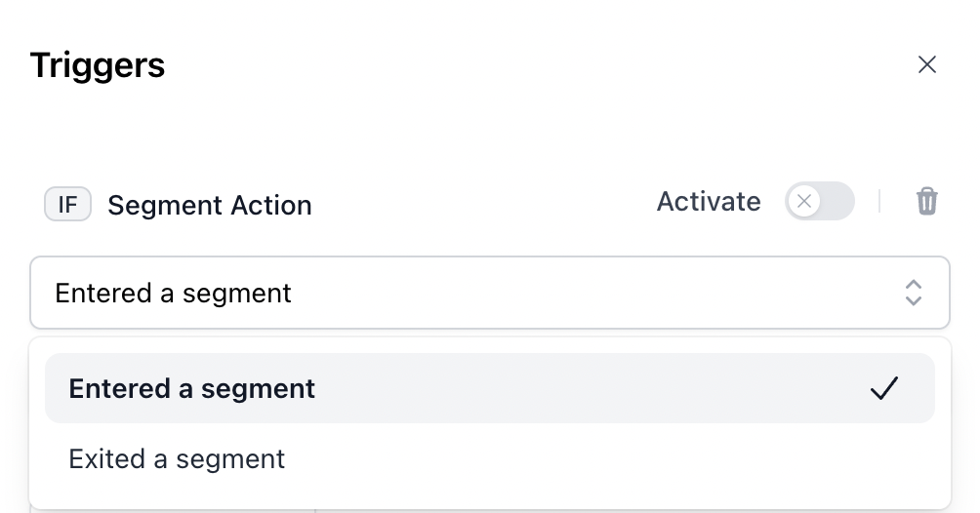
Task: Click the Segment Action label
Action: (x=210, y=205)
